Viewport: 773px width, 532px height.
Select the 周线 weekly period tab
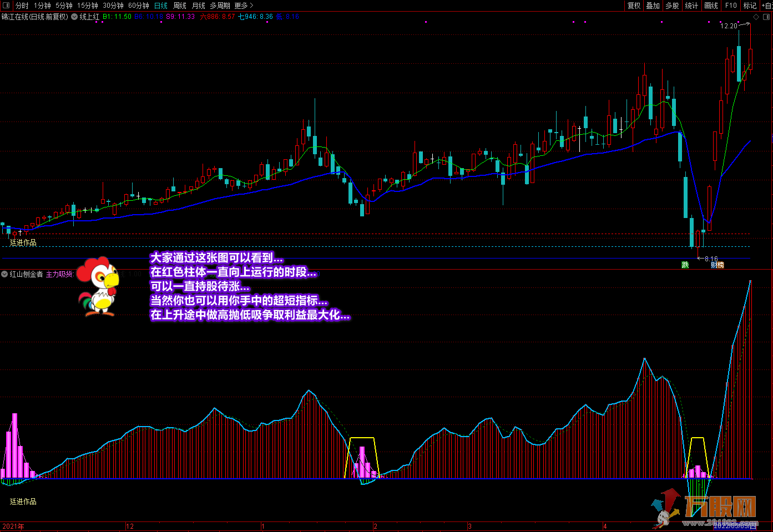pyautogui.click(x=179, y=6)
